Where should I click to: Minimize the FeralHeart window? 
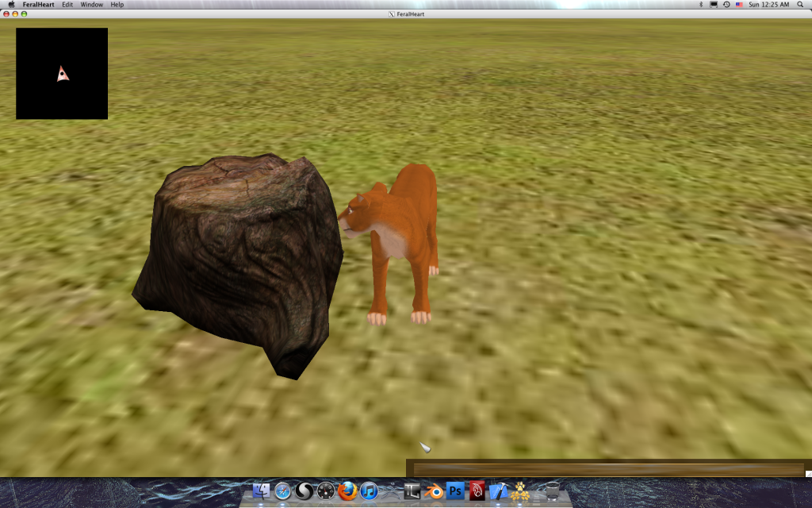pos(15,14)
